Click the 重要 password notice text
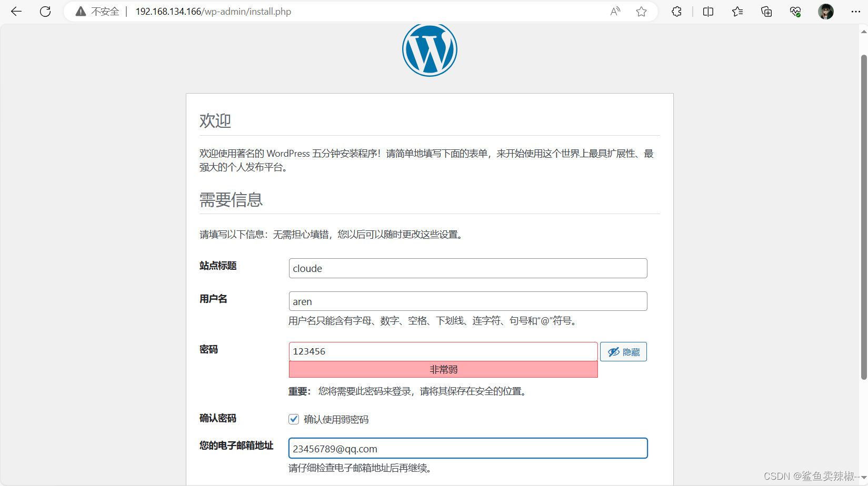Image resolution: width=868 pixels, height=486 pixels. 408,391
